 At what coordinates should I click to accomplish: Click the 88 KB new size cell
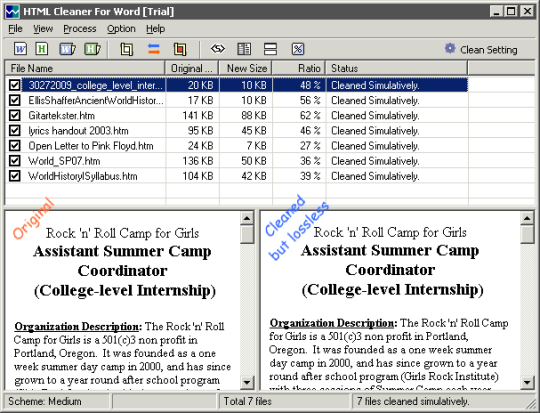(254, 115)
